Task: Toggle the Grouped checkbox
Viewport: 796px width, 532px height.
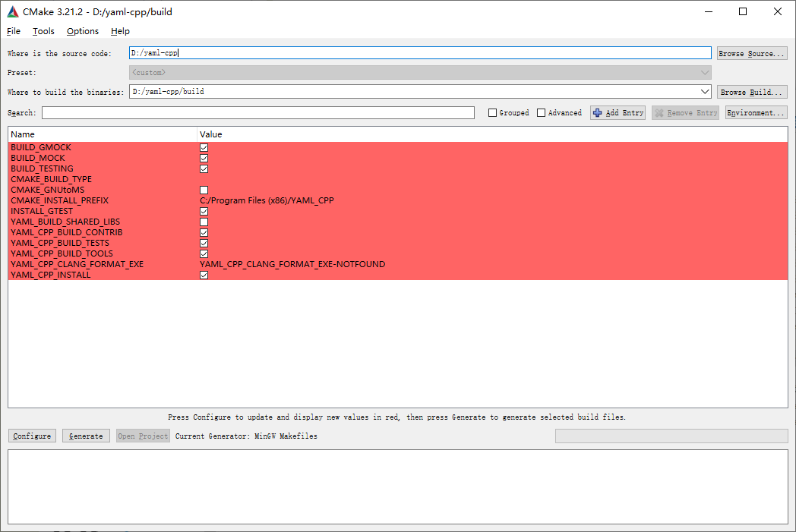Action: tap(494, 112)
